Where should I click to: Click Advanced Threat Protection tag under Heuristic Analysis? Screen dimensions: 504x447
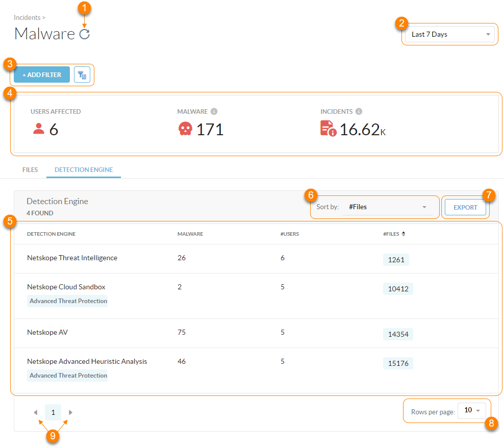(x=68, y=376)
